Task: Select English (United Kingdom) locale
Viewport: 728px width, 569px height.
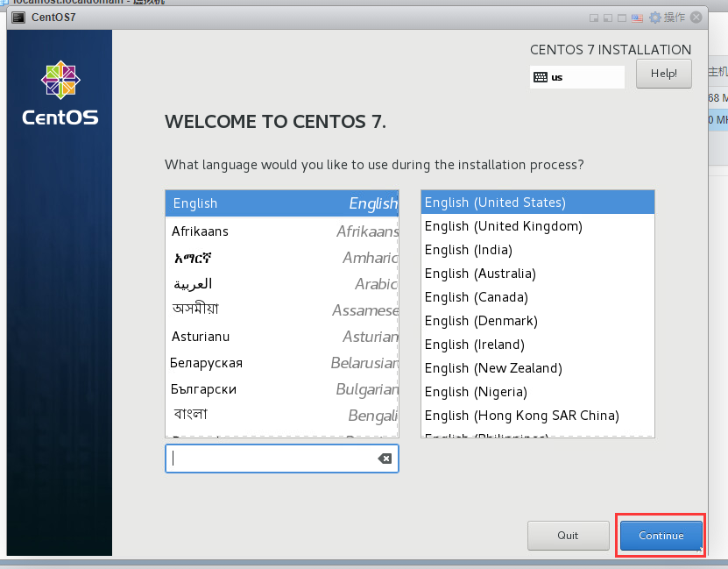Action: [538, 226]
